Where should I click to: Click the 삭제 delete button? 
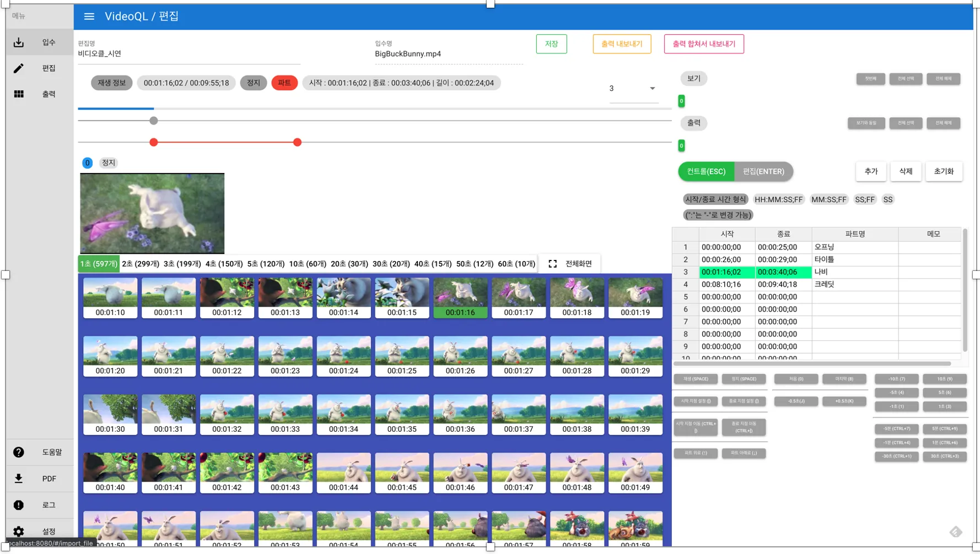pyautogui.click(x=906, y=172)
